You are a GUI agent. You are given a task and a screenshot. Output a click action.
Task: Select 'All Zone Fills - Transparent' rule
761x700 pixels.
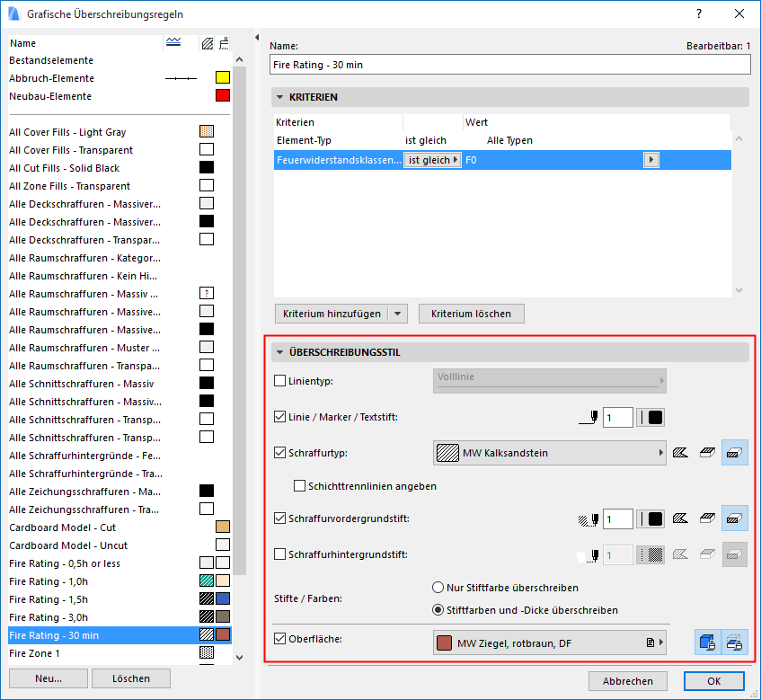(119, 186)
